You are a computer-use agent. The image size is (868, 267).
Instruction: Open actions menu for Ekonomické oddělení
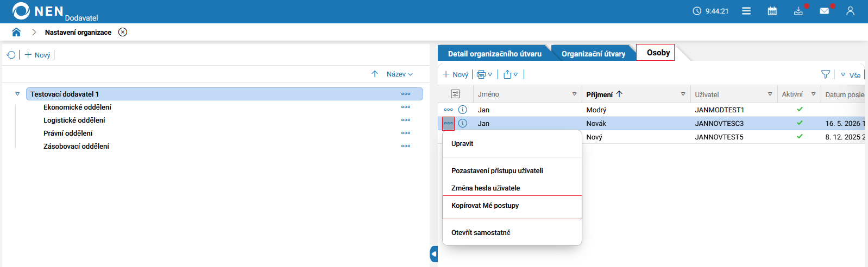coord(406,107)
